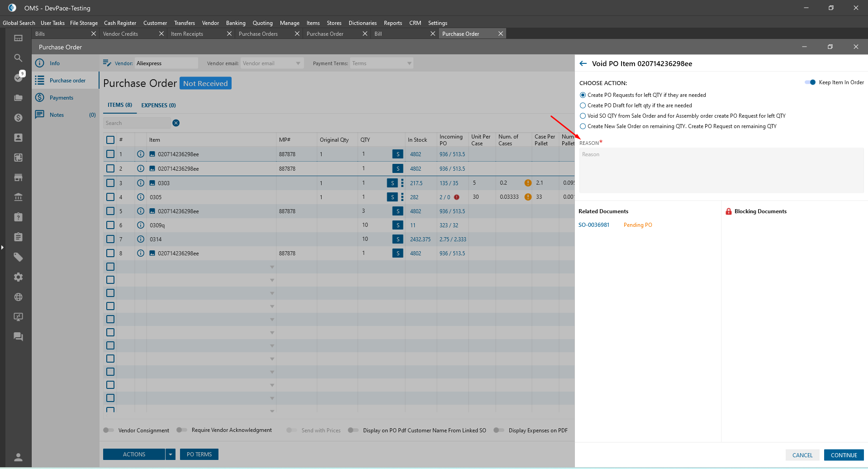Toggle Display on PO Pdf Customer Name switch
This screenshot has height=469, width=868.
point(353,431)
